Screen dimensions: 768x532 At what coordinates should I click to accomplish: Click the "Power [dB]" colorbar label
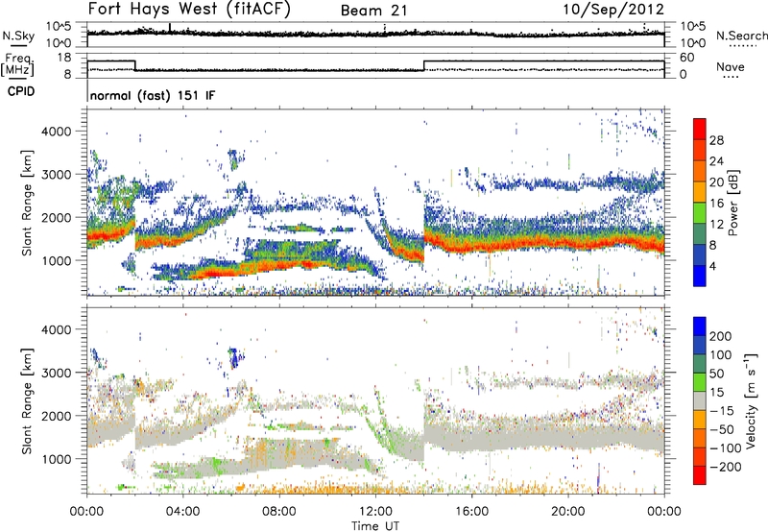pyautogui.click(x=732, y=203)
